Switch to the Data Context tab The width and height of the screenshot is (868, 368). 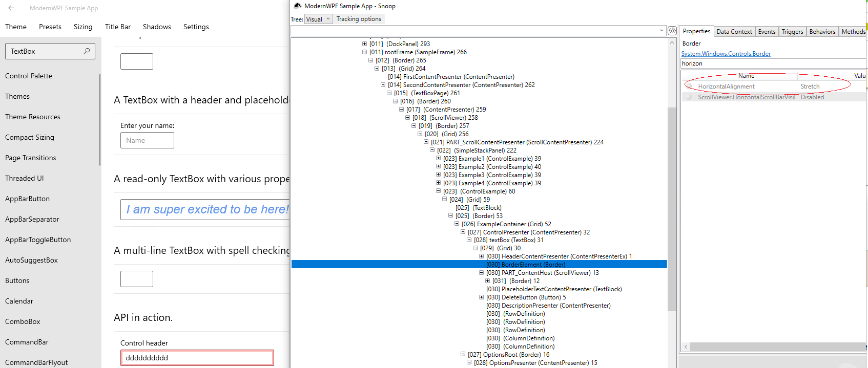point(734,32)
